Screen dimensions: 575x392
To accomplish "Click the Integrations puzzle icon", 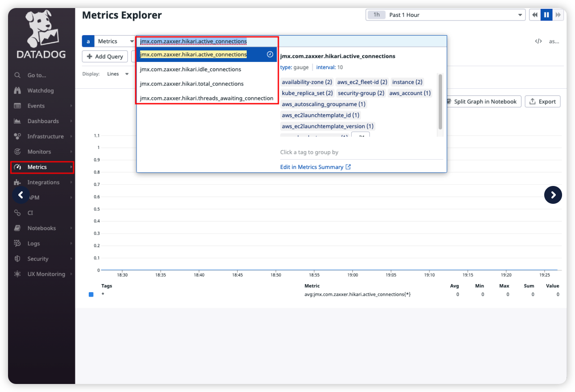I will [17, 182].
